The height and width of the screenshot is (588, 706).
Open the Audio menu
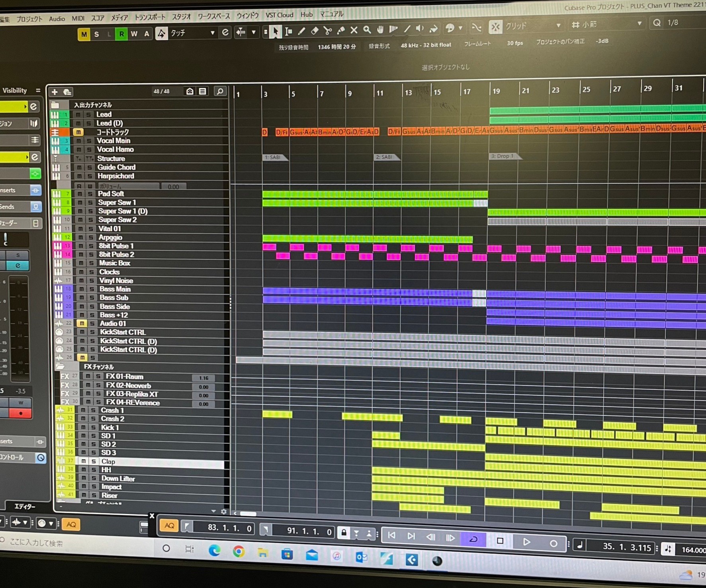pos(57,19)
